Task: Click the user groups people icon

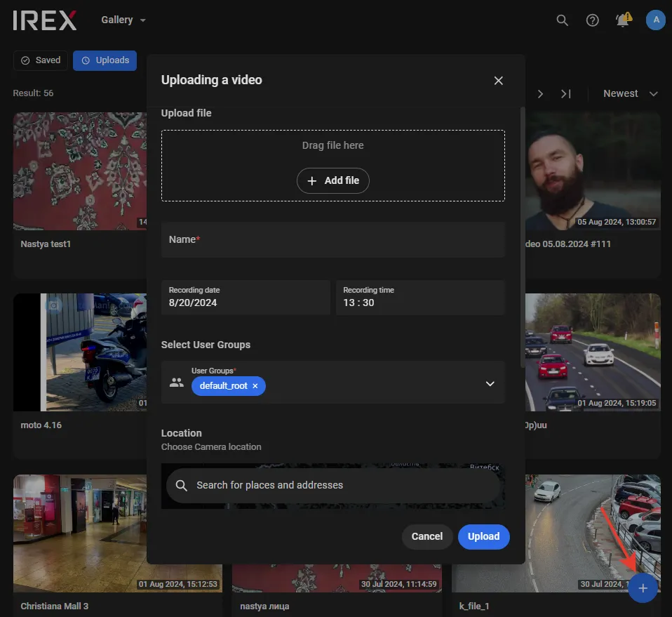Action: pos(177,382)
